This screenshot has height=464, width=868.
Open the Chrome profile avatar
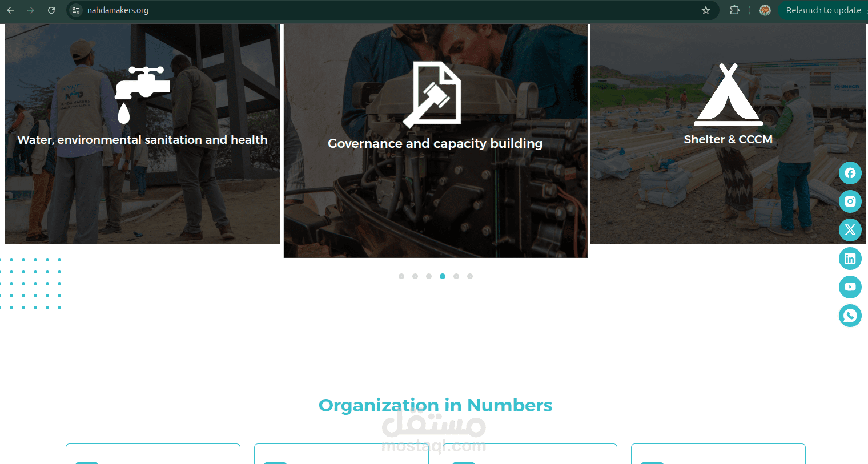[765, 10]
